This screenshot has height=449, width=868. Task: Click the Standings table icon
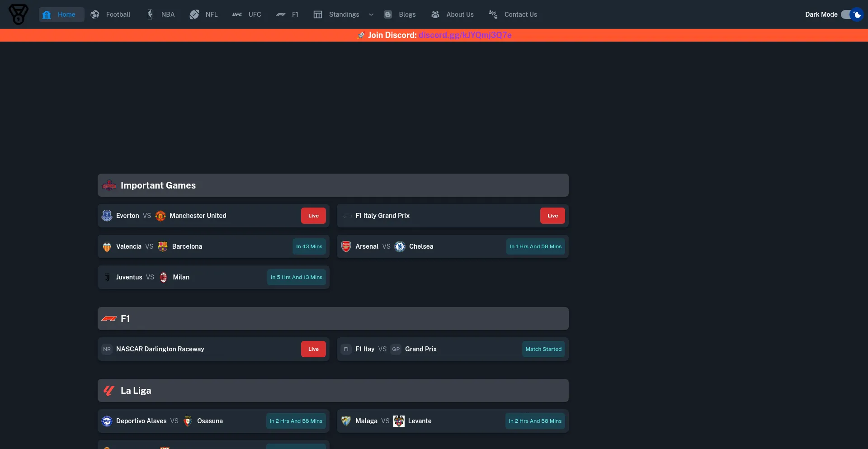tap(318, 14)
